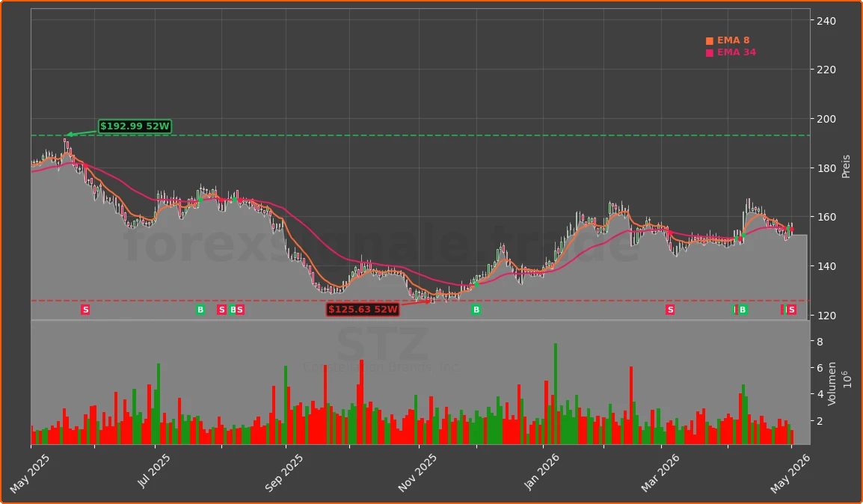Click the Jan 2026 date label

541,472
